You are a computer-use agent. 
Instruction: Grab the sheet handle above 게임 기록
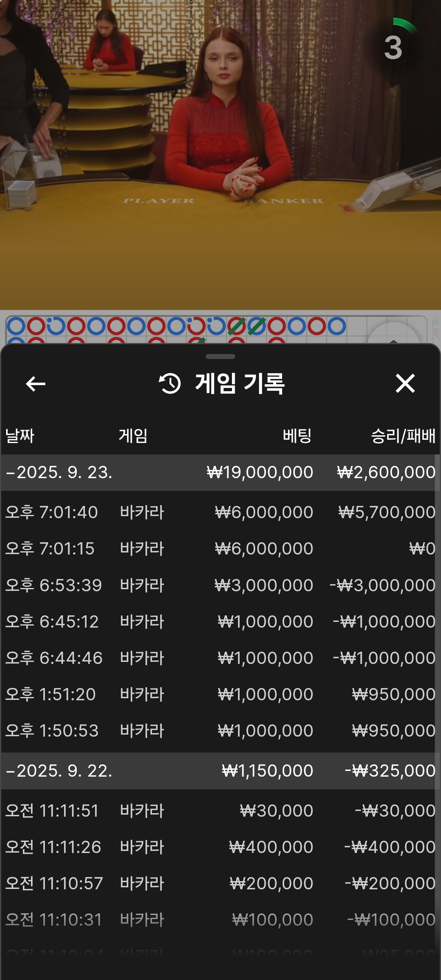(x=220, y=356)
